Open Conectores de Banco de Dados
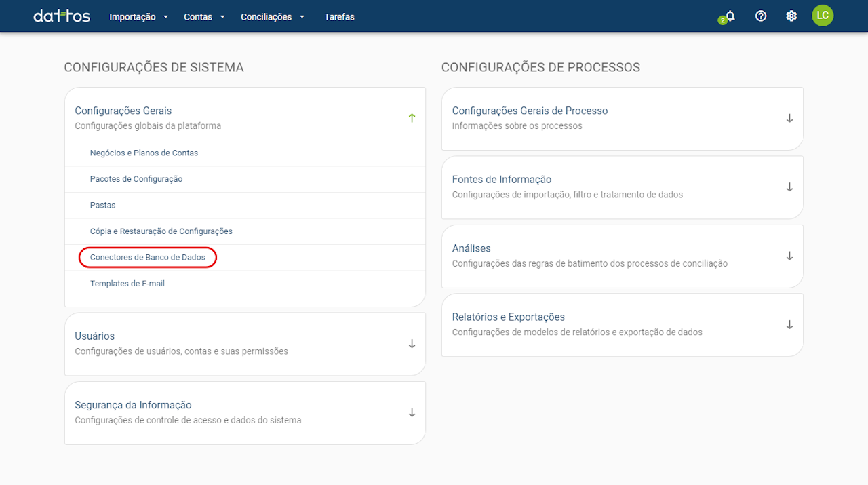 (x=148, y=258)
